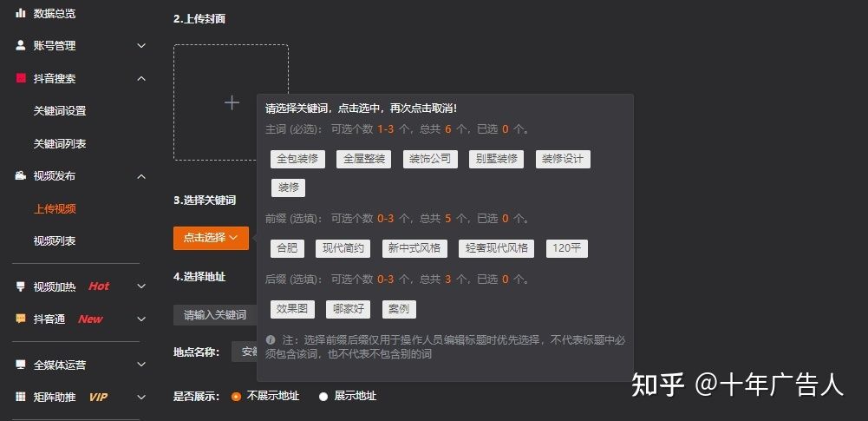This screenshot has width=868, height=421.
Task: Toggle prefix keyword 新中式风格
Action: click(x=414, y=248)
